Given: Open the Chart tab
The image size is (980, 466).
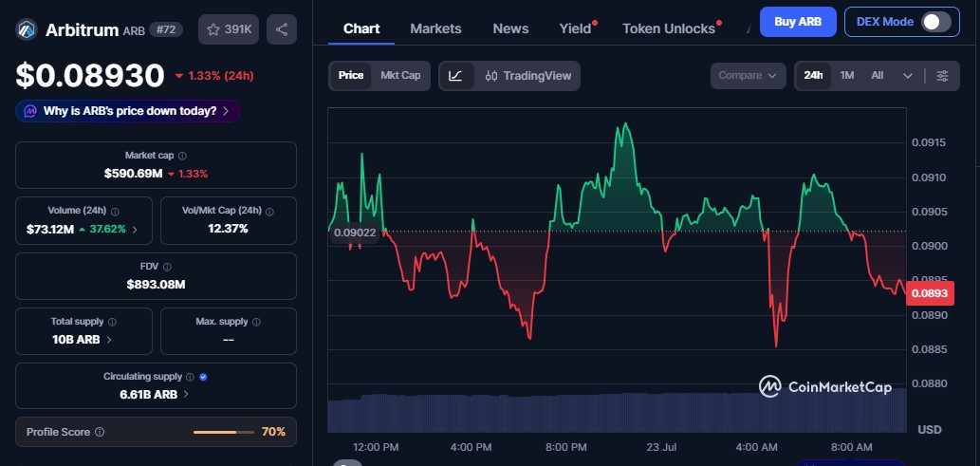Looking at the screenshot, I should pos(361,28).
